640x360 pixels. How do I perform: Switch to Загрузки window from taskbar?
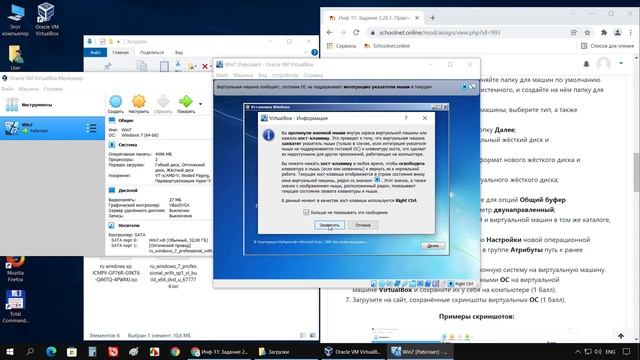[x=286, y=351]
